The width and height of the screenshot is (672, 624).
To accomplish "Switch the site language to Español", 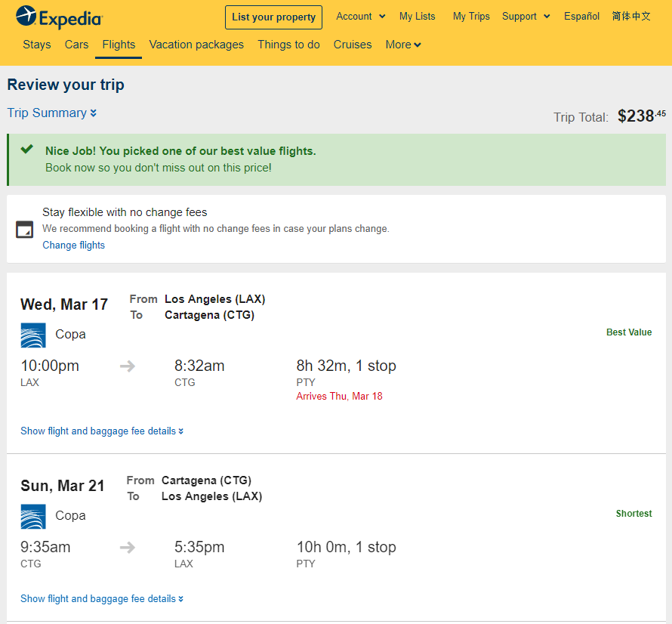I will pyautogui.click(x=581, y=17).
